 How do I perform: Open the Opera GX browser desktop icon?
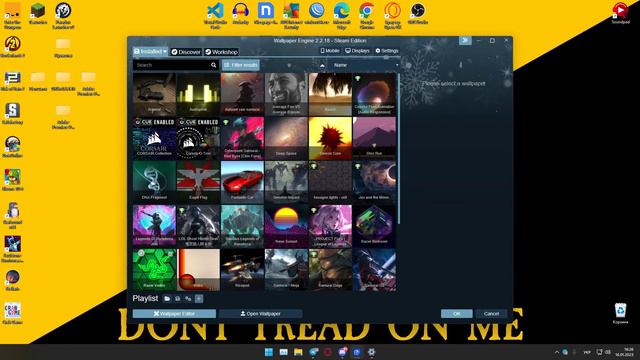point(393,15)
